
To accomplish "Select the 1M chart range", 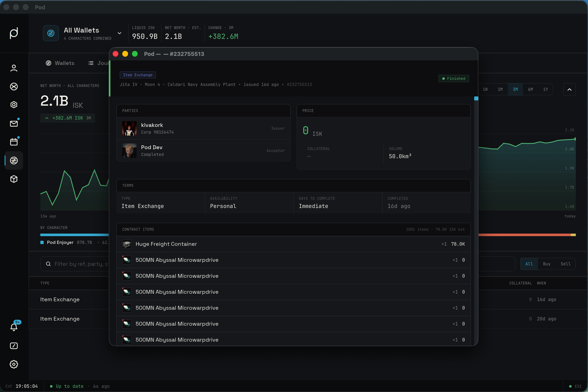I will (x=500, y=89).
